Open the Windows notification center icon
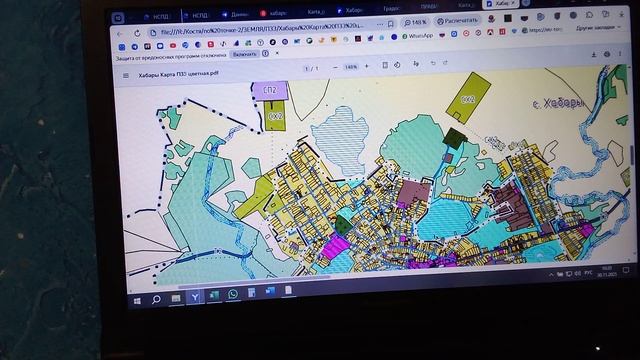This screenshot has width=640, height=360. pos(626,270)
